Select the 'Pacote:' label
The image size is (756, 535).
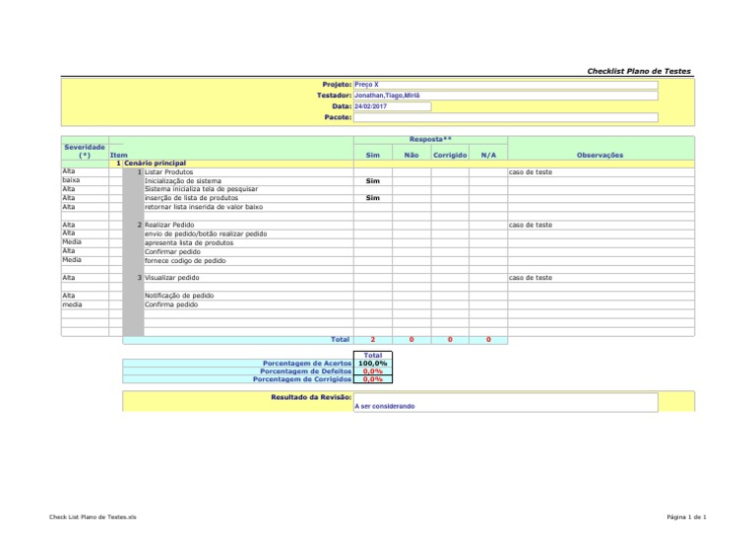click(x=338, y=117)
